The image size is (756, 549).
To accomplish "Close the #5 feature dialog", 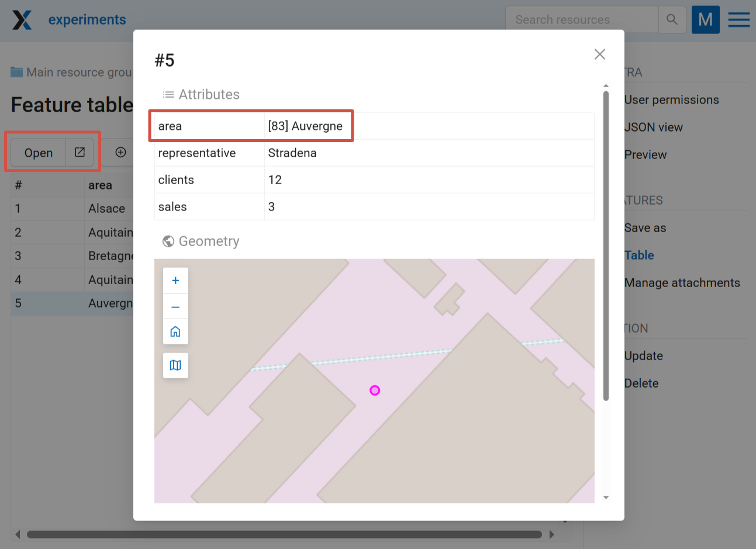I will 599,54.
